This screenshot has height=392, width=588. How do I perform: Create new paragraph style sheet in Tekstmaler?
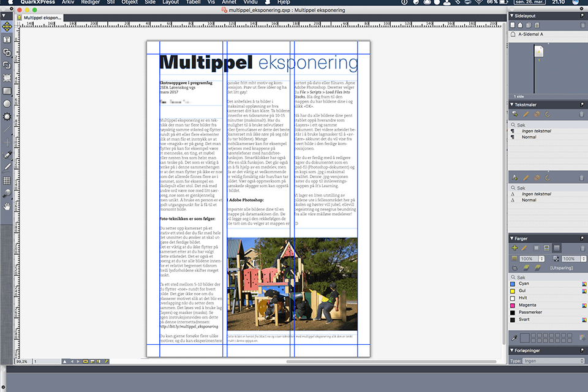[515, 114]
